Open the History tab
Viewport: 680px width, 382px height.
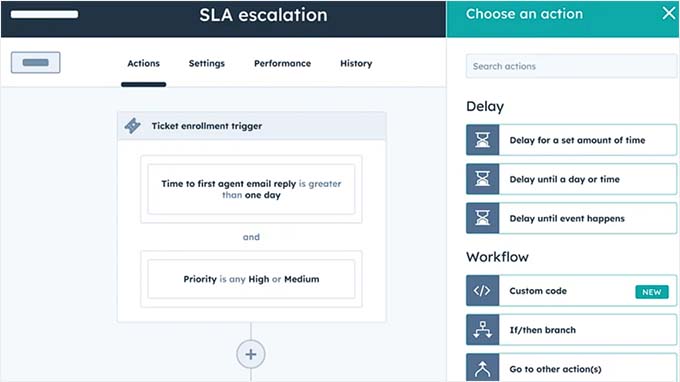pyautogui.click(x=356, y=63)
